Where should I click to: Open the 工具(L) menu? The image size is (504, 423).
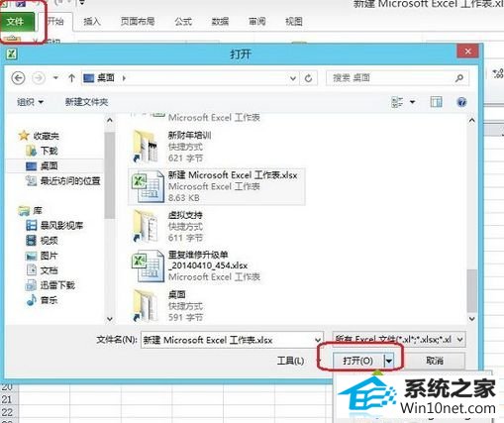point(290,361)
